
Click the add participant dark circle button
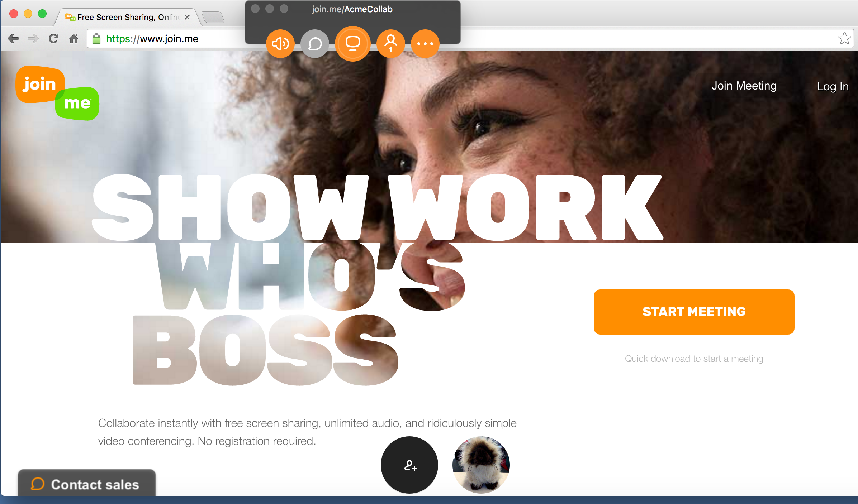409,465
